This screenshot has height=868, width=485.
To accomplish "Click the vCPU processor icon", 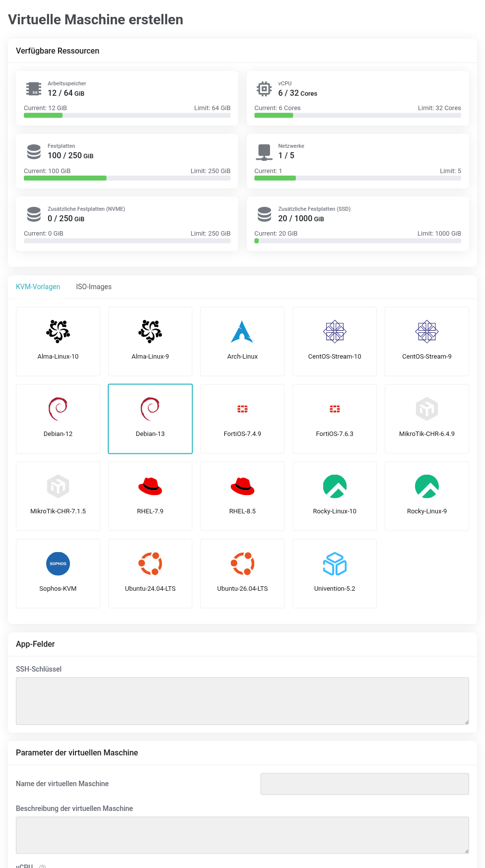I will pos(264,89).
